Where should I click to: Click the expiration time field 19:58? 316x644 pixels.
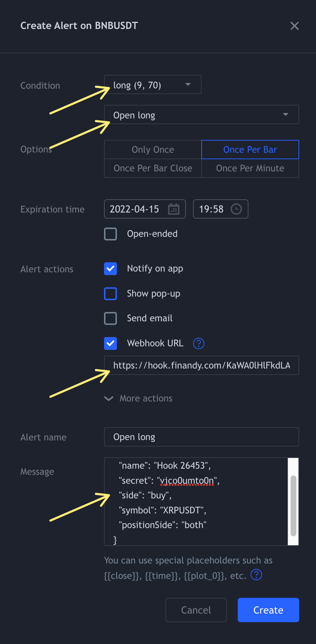point(221,209)
